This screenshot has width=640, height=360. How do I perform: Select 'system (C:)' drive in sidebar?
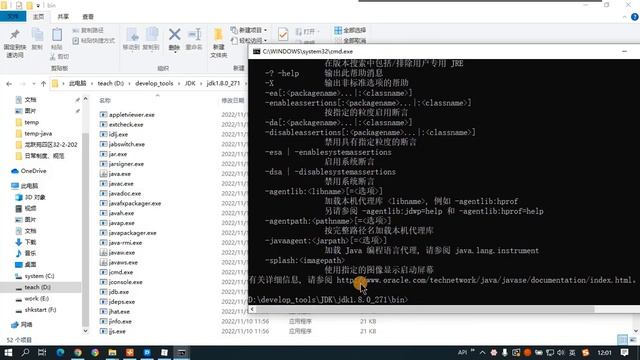tap(39, 276)
